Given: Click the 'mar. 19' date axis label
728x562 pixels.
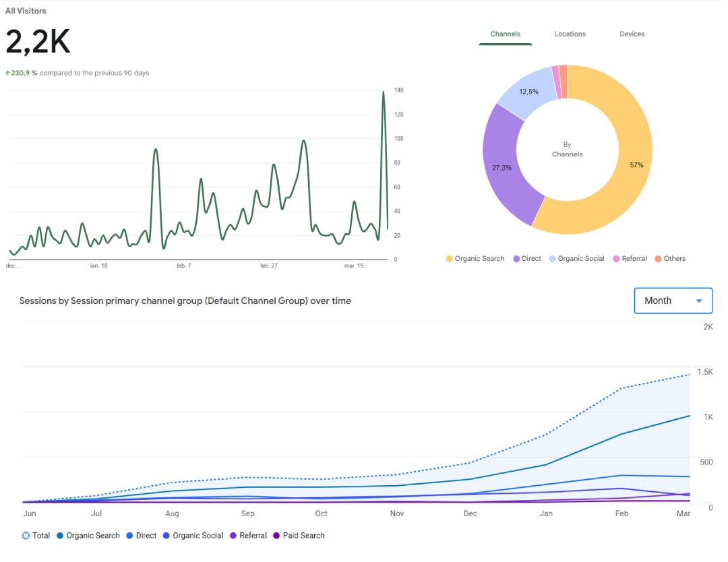Looking at the screenshot, I should pyautogui.click(x=353, y=266).
